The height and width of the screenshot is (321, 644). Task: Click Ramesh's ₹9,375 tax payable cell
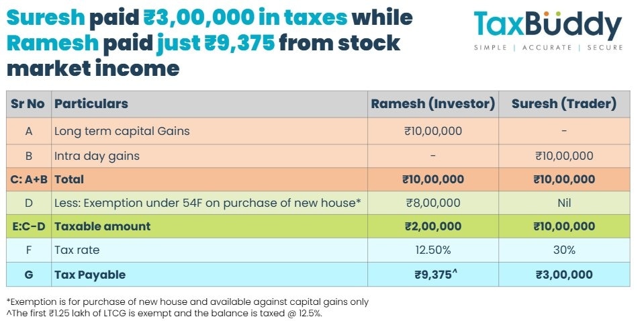432,274
